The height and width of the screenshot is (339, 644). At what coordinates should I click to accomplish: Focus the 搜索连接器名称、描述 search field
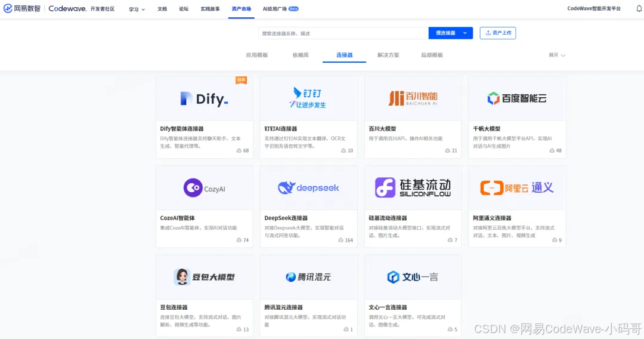(343, 33)
